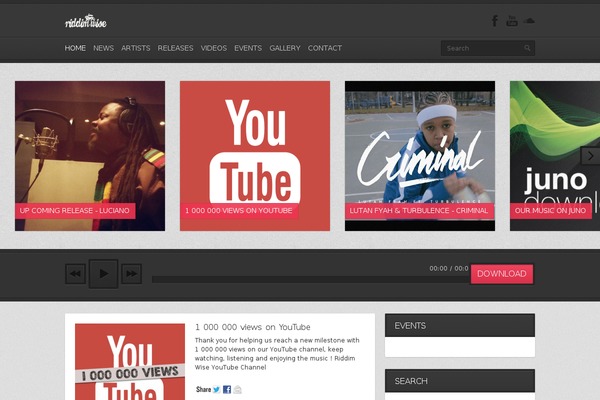This screenshot has width=600, height=400.
Task: Rewind to the previous track
Action: click(x=75, y=274)
